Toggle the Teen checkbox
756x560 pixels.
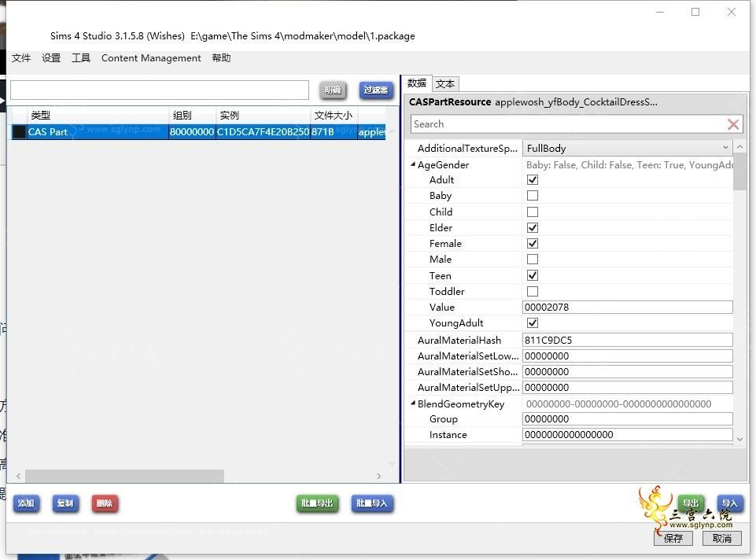click(x=533, y=275)
